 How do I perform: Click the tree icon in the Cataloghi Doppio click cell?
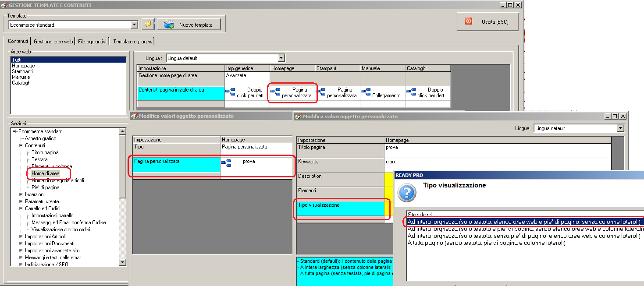click(411, 92)
